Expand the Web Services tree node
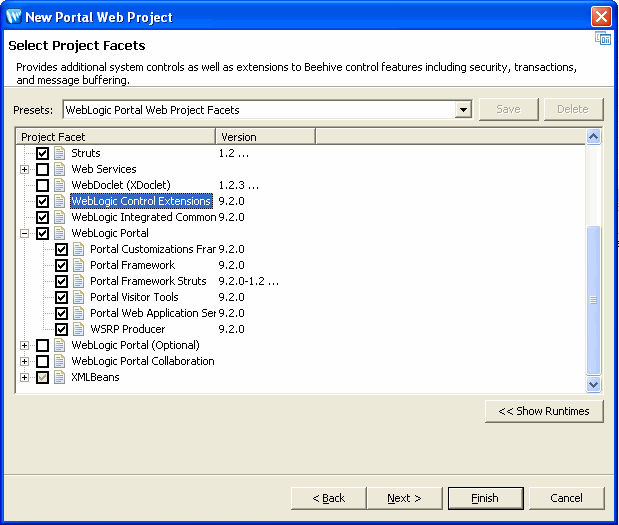Viewport: 619px width, 525px height. click(24, 169)
